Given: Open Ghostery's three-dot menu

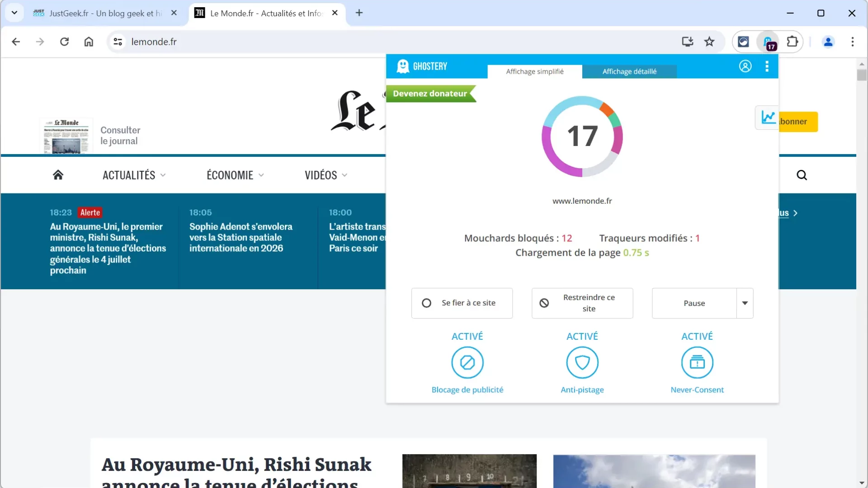Looking at the screenshot, I should click(x=767, y=66).
